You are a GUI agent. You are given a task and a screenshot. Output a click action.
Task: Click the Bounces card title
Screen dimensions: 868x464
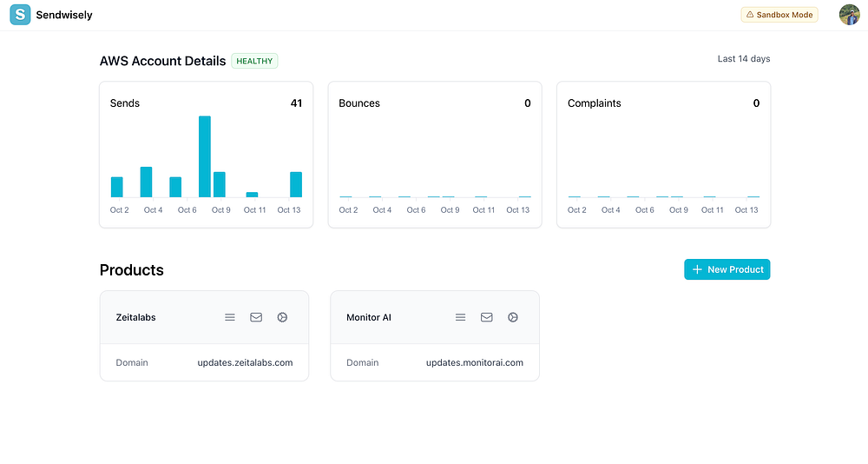pos(359,103)
